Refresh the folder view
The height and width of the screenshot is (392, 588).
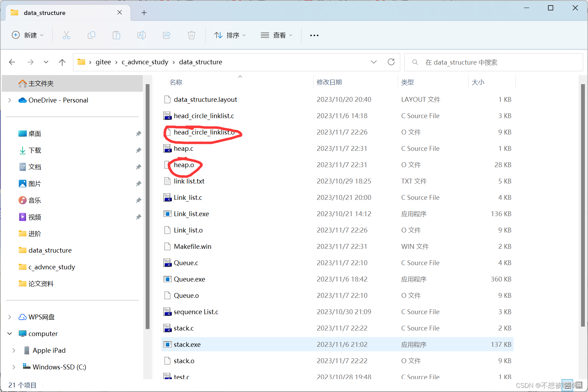point(391,62)
